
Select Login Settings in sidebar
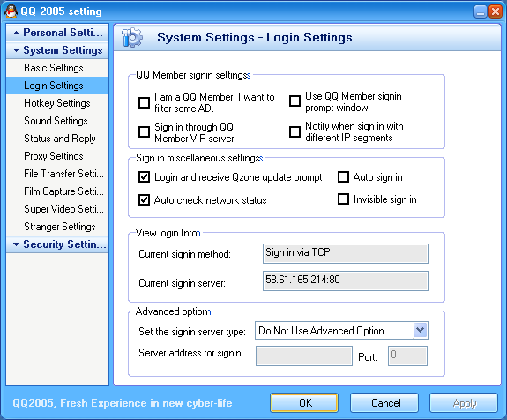coord(57,86)
